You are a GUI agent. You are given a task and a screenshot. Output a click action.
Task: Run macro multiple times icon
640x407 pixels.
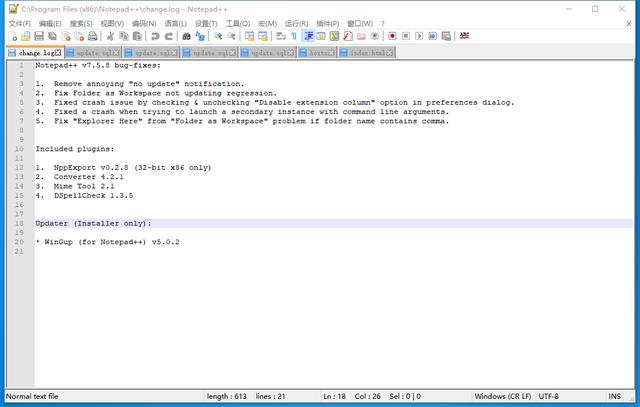click(x=433, y=36)
